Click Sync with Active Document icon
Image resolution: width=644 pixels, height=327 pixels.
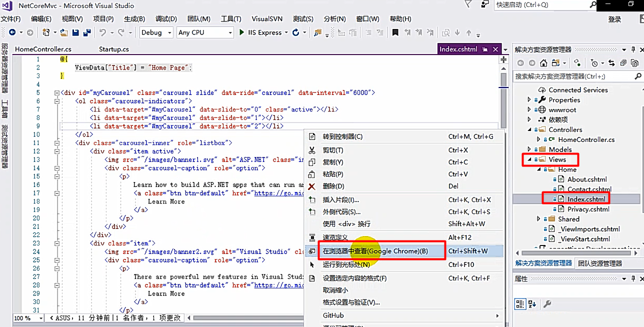[611, 63]
